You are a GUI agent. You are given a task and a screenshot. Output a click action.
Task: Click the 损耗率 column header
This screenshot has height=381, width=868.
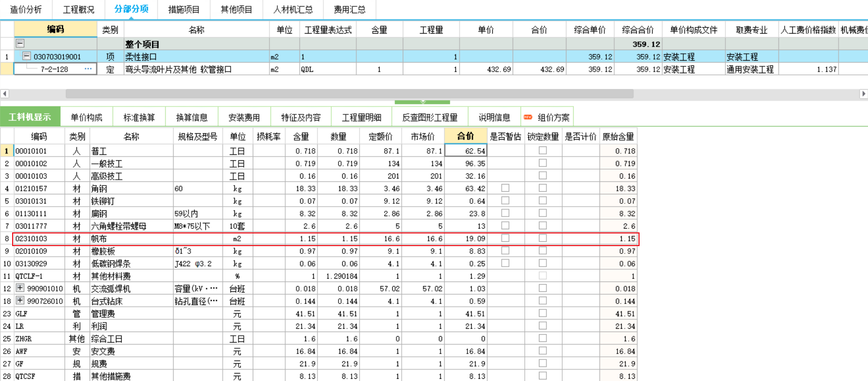click(x=268, y=136)
